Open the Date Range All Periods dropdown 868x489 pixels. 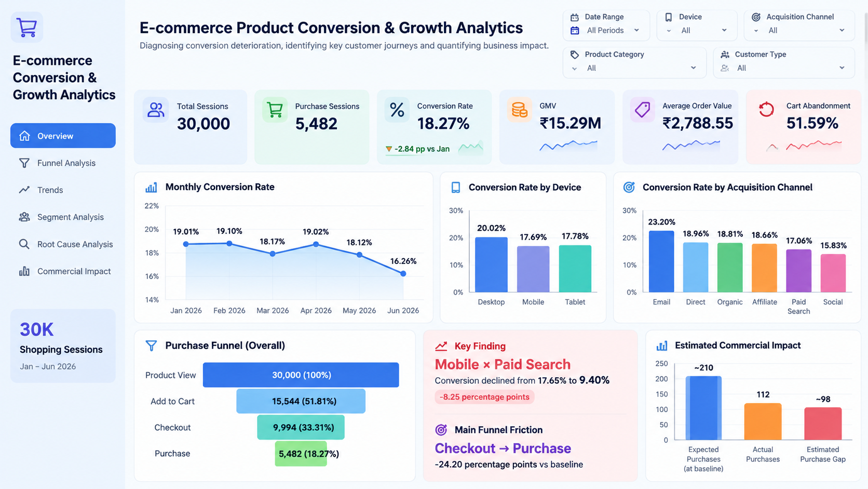[606, 31]
